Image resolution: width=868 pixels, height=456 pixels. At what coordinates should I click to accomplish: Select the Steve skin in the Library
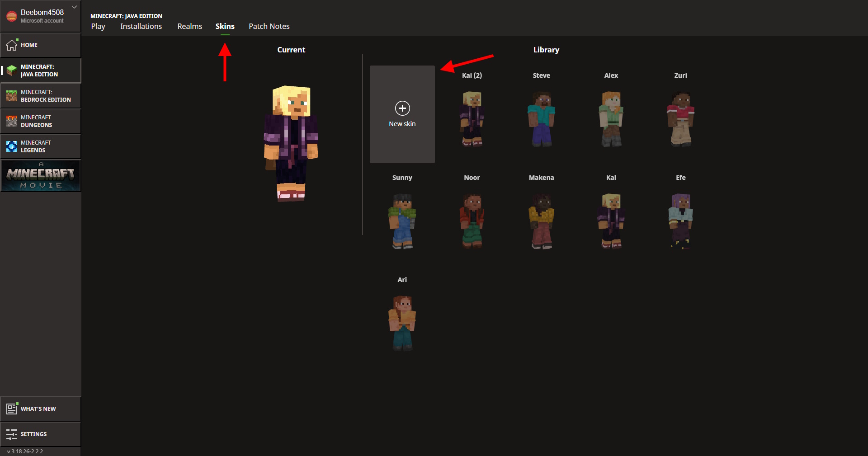[x=541, y=119]
